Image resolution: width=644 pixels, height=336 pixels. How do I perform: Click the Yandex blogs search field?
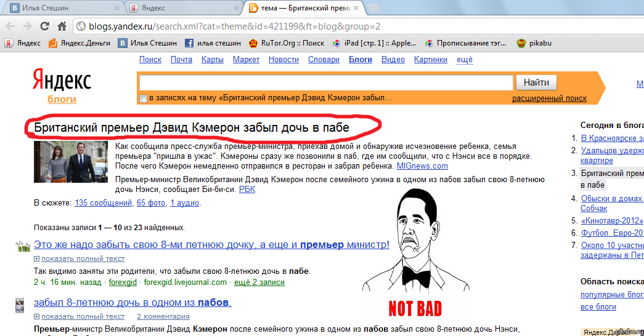(x=326, y=83)
